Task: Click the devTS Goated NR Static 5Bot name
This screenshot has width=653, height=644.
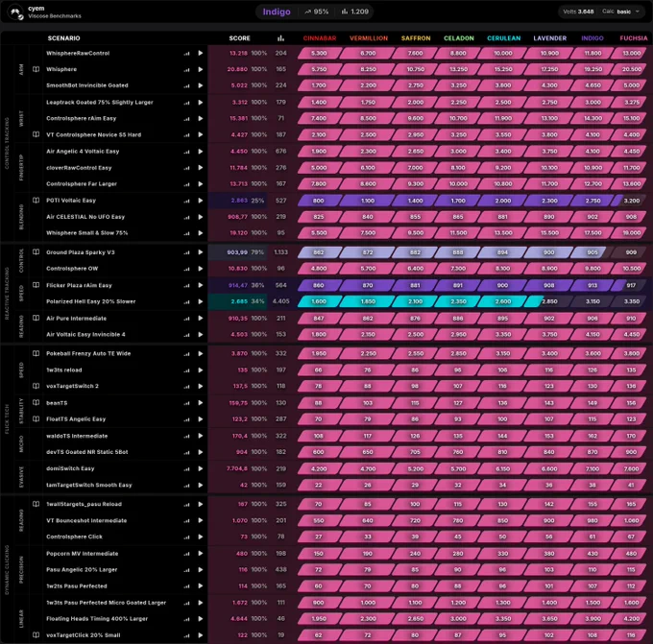Action: click(86, 452)
